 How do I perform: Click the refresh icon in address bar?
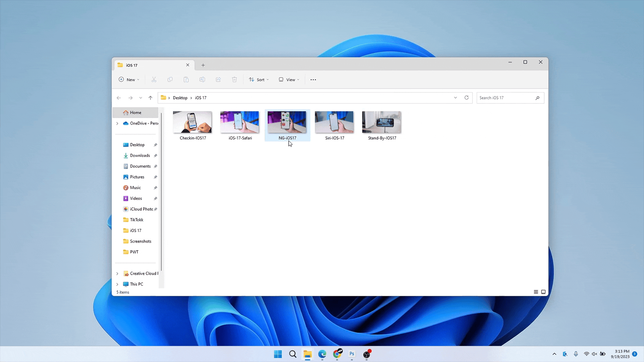pos(466,98)
